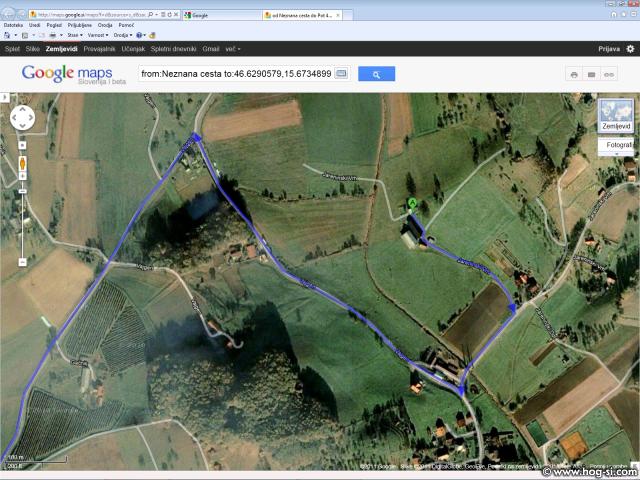Click the blue search button
The height and width of the screenshot is (480, 640).
click(376, 74)
